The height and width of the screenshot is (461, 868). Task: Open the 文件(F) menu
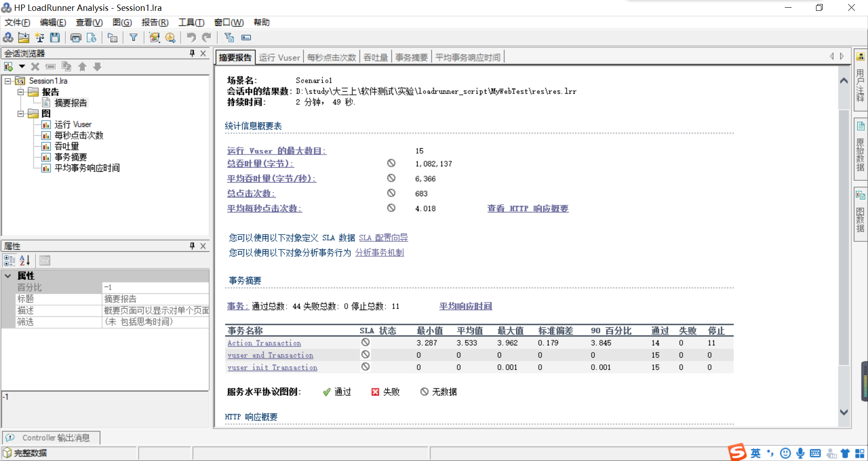point(17,23)
